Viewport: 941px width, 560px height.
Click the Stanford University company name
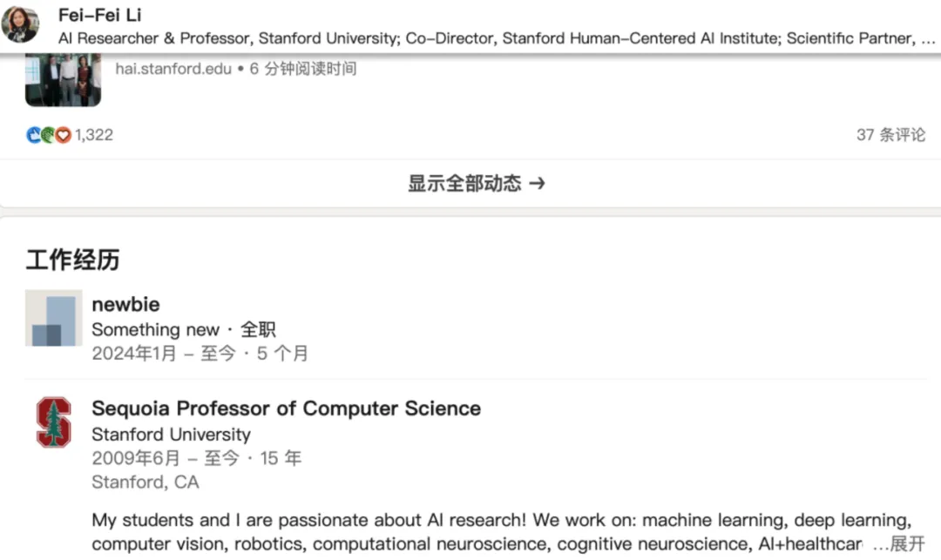[171, 434]
